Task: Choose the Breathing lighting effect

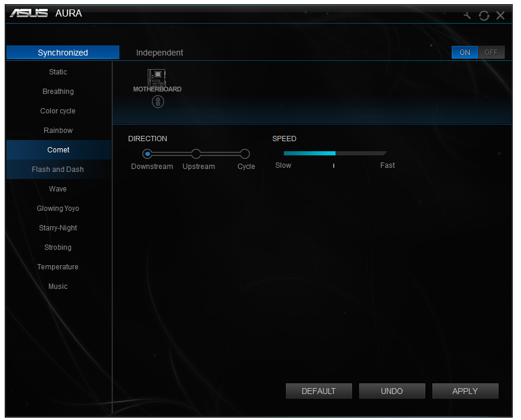Action: (58, 92)
